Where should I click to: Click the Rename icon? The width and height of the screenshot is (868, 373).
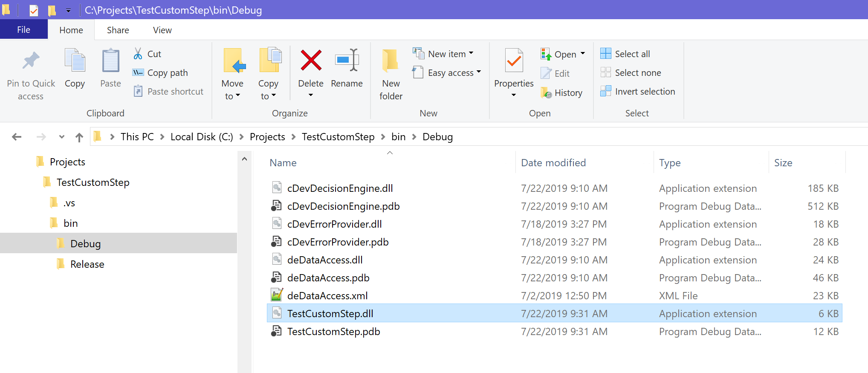(347, 60)
